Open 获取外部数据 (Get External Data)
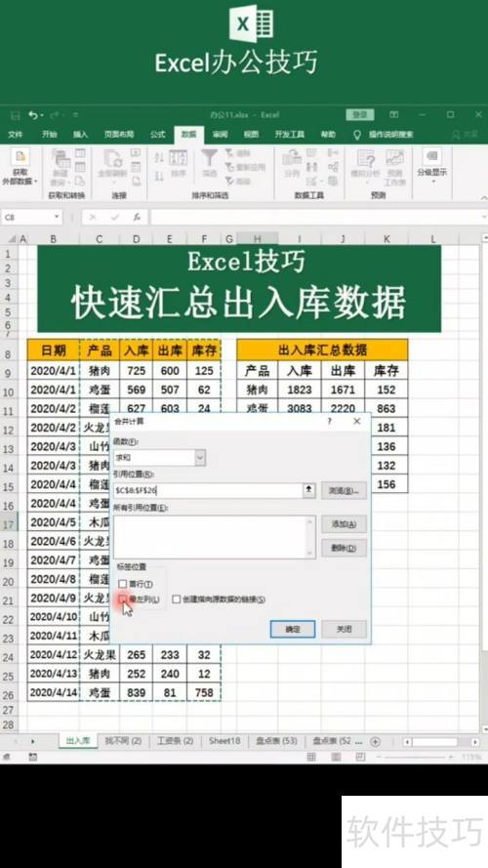 point(20,167)
